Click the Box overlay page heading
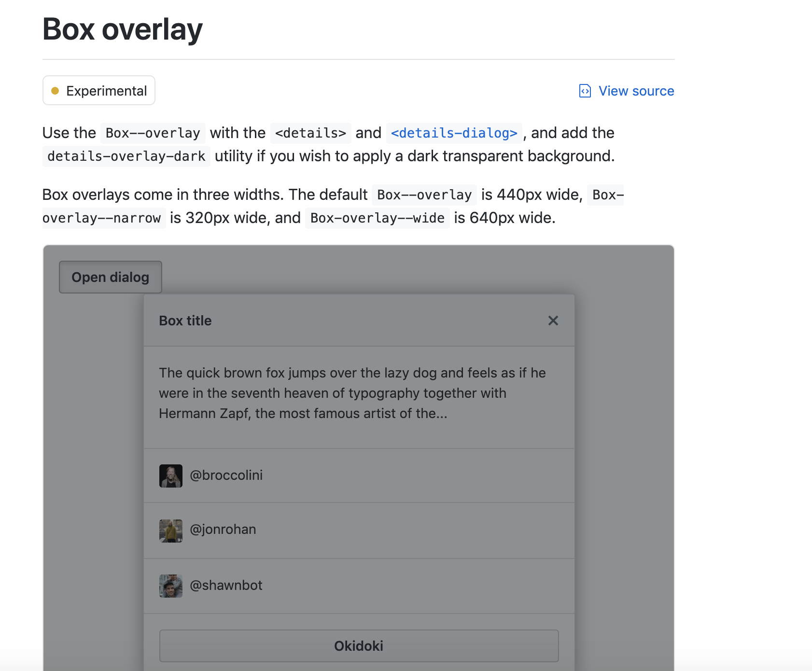 [x=122, y=29]
